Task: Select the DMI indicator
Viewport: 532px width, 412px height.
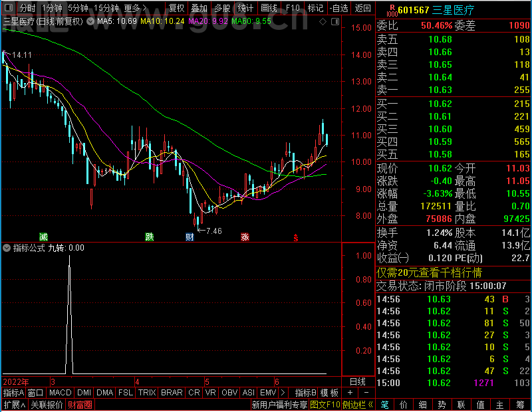Action: (84, 393)
